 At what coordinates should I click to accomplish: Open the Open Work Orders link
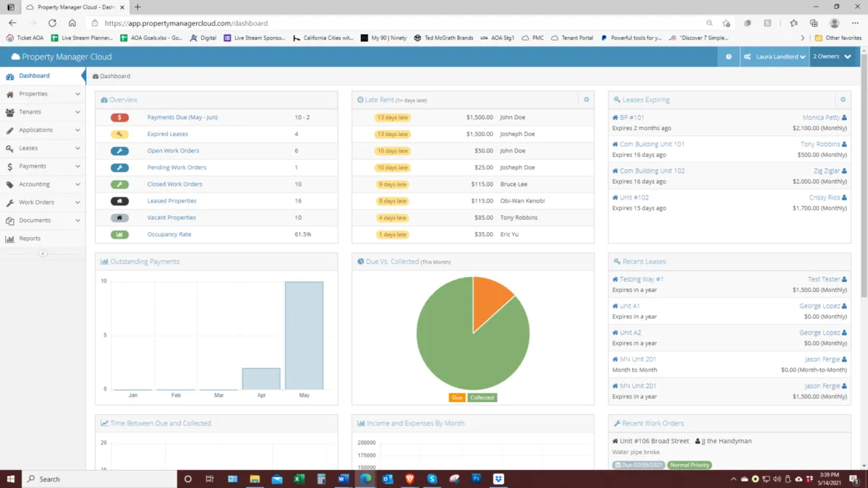coord(173,151)
